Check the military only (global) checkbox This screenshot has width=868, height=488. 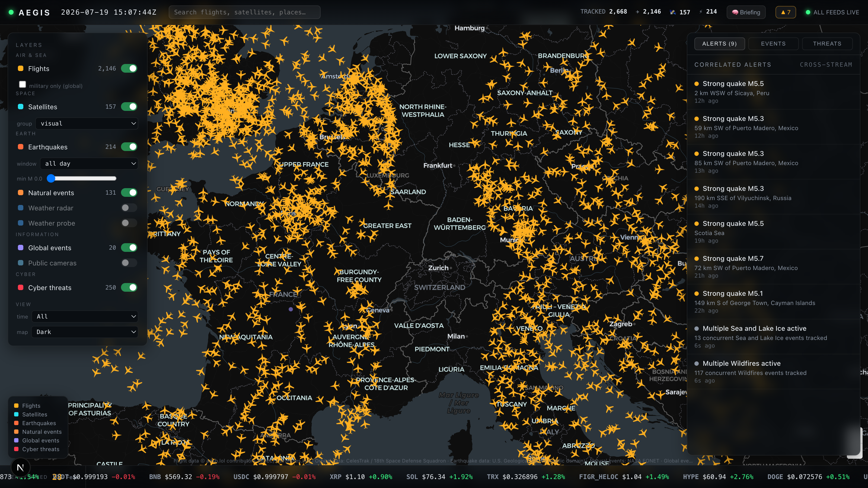22,84
